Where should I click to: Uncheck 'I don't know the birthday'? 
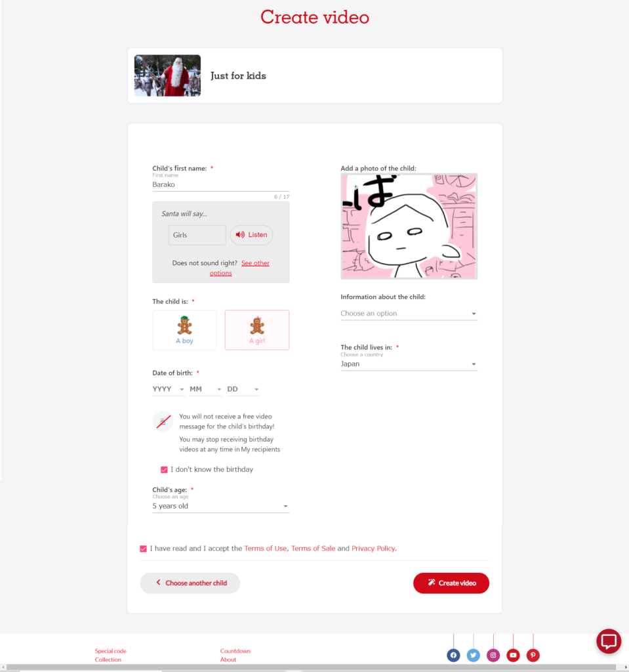[164, 470]
